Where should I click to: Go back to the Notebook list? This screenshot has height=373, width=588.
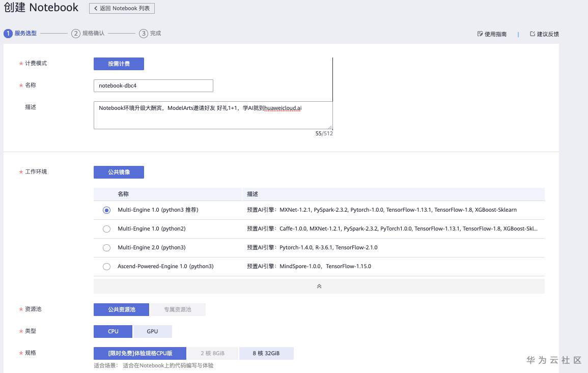(x=122, y=8)
